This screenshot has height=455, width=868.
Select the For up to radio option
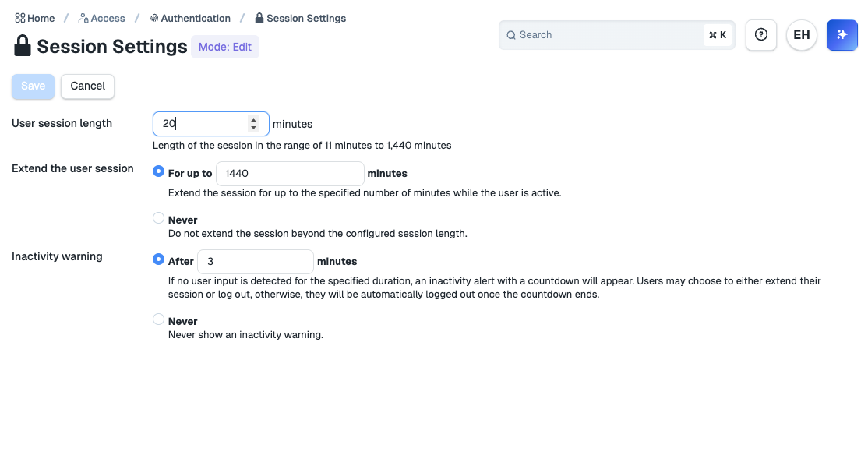click(159, 172)
